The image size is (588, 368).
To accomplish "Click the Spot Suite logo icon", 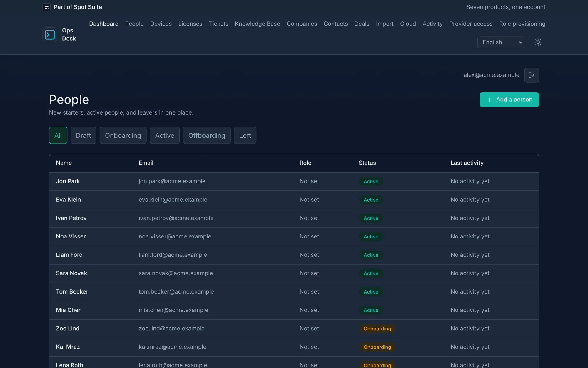I will coord(46,7).
